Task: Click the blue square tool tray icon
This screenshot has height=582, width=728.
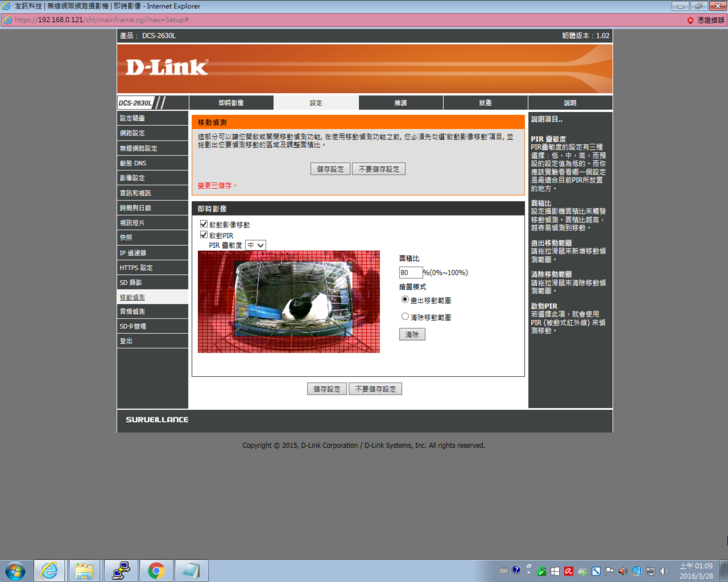Action: click(x=596, y=571)
